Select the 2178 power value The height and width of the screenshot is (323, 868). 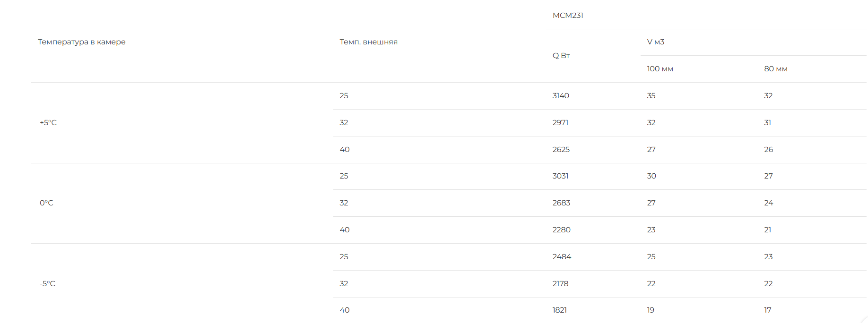coord(560,284)
